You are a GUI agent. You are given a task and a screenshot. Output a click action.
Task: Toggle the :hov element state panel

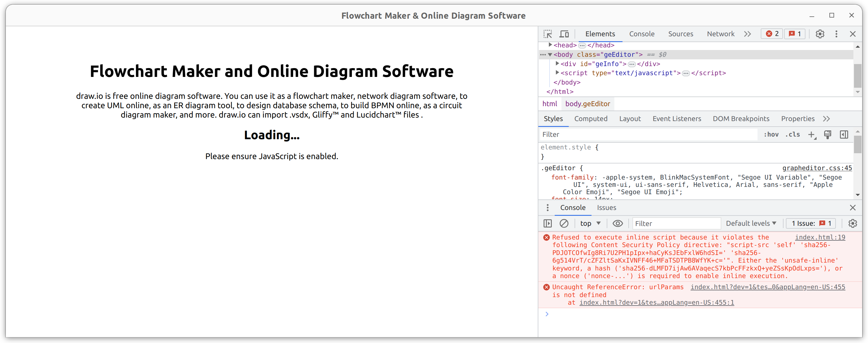click(x=771, y=135)
